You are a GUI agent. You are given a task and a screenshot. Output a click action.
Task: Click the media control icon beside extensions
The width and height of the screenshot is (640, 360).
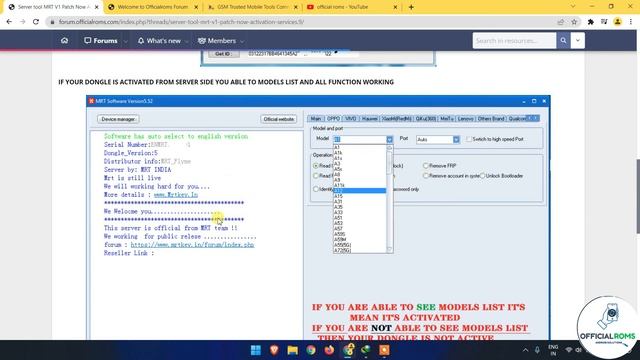click(x=604, y=22)
